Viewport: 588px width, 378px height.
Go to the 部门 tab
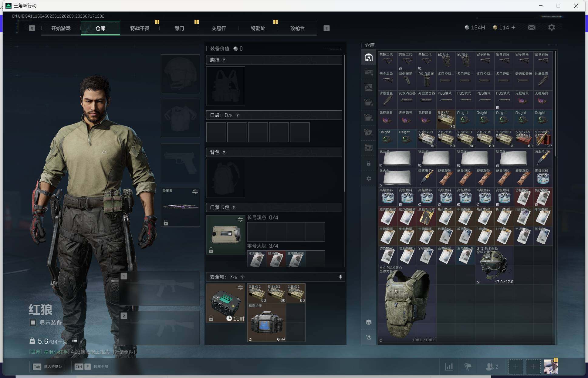tap(179, 28)
